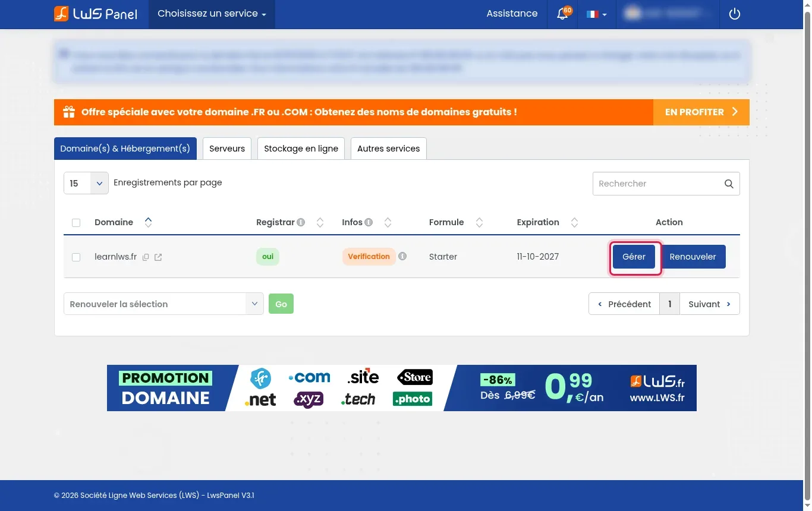Select the Domaine(s) & Hébergement(s) tab
The image size is (812, 511).
125,149
